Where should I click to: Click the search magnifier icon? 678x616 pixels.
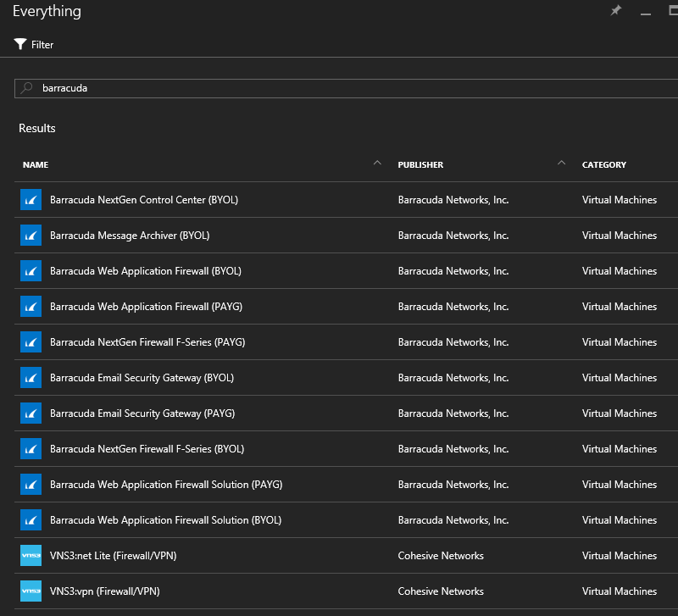(27, 88)
